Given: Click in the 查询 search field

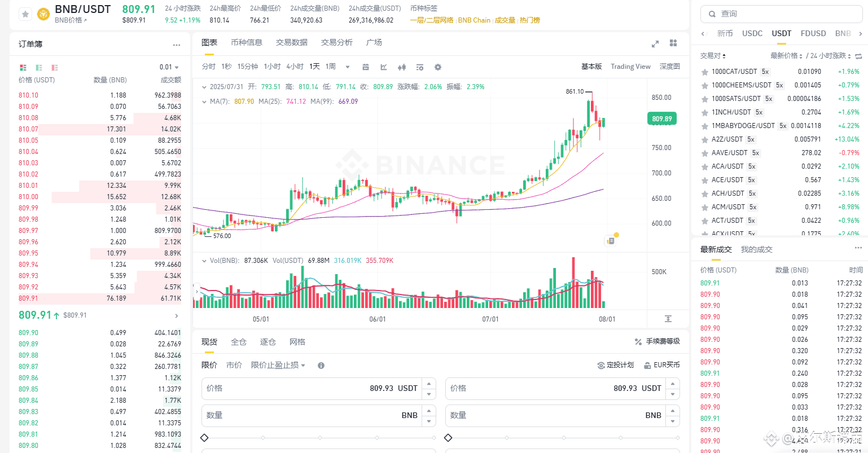Looking at the screenshot, I should coord(781,14).
